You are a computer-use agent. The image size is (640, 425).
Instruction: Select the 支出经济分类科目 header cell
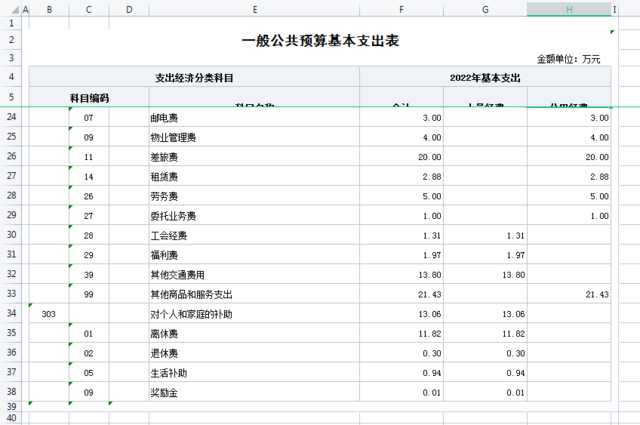click(x=194, y=77)
